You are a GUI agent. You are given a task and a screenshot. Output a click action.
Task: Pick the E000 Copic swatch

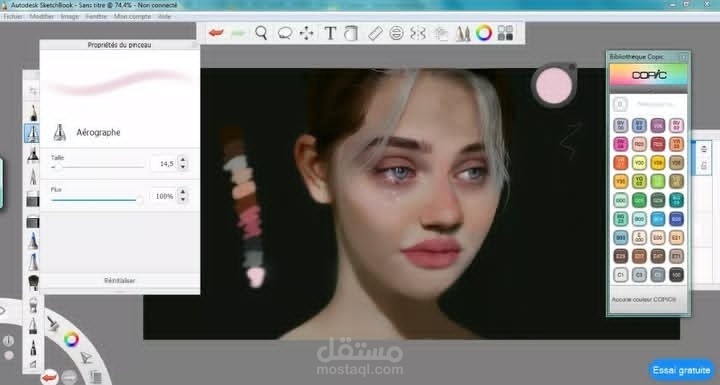point(639,237)
